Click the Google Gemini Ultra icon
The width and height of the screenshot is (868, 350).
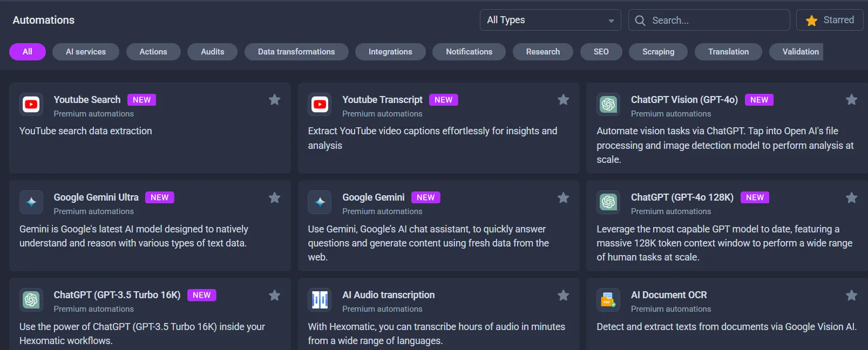click(x=31, y=202)
